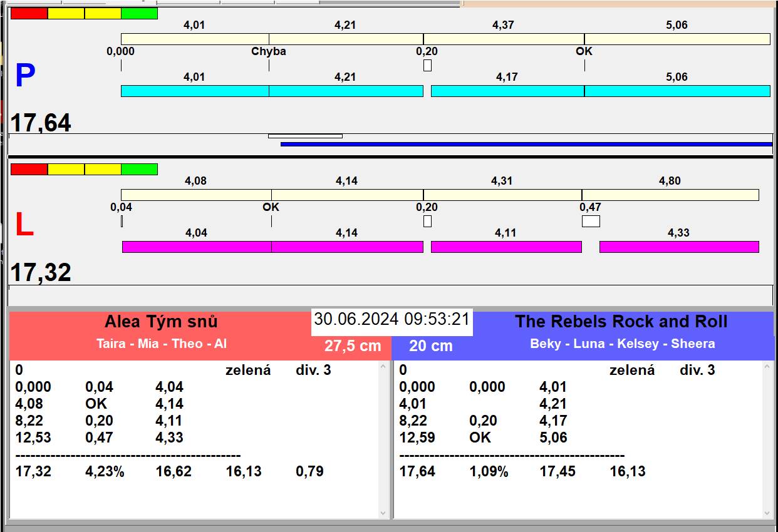Click the small white box under 0,47

[x=590, y=221]
